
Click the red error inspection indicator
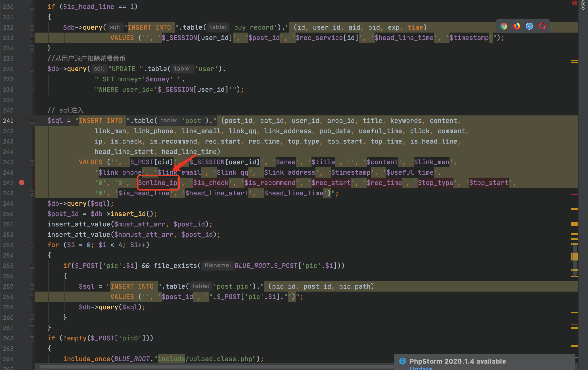574,3
